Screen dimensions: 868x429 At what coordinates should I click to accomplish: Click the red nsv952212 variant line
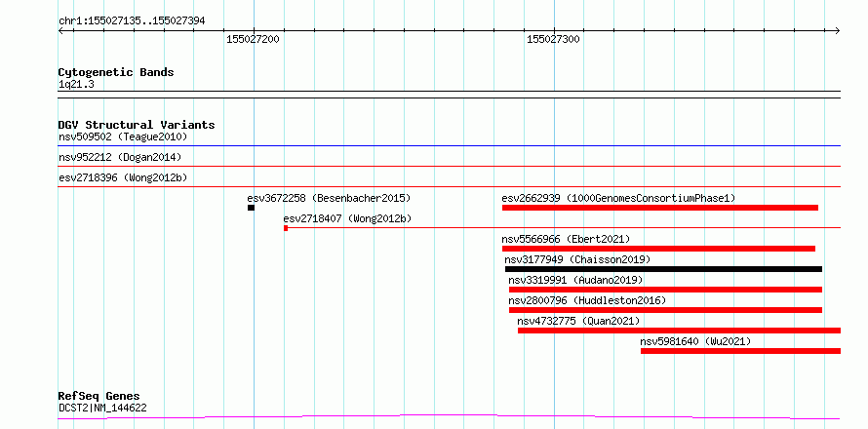(449, 167)
